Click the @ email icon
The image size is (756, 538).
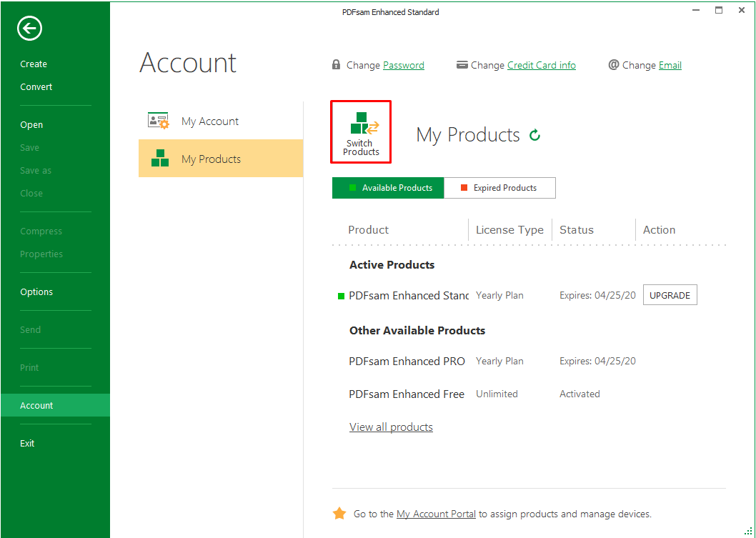[613, 64]
